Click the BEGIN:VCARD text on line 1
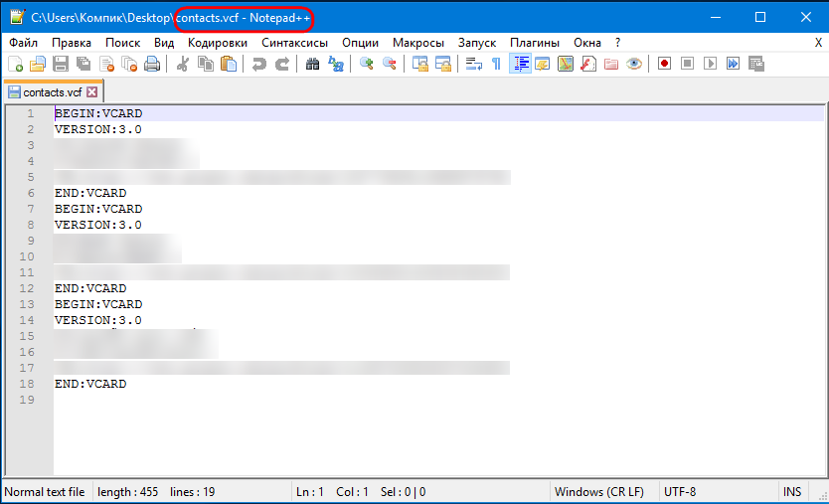829x504 pixels. click(x=98, y=113)
